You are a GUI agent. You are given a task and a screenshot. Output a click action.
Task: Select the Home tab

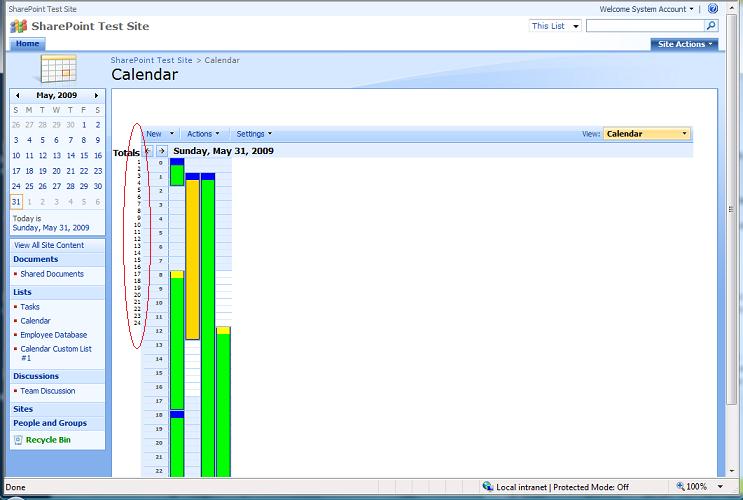27,44
